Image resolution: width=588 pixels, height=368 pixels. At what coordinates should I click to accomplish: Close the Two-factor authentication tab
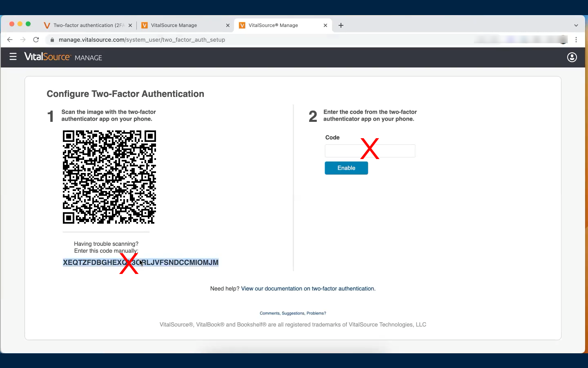[130, 25]
